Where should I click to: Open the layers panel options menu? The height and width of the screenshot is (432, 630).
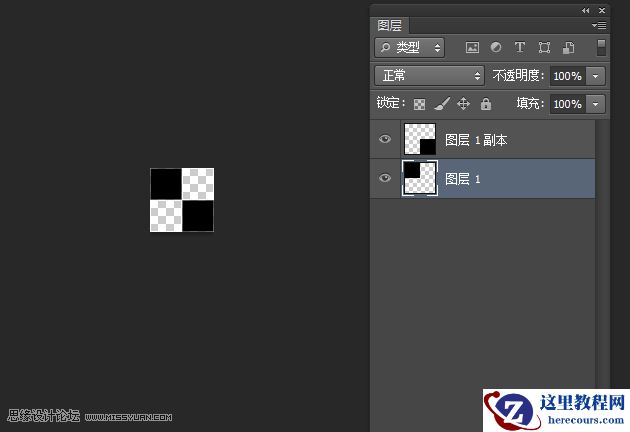coord(599,25)
